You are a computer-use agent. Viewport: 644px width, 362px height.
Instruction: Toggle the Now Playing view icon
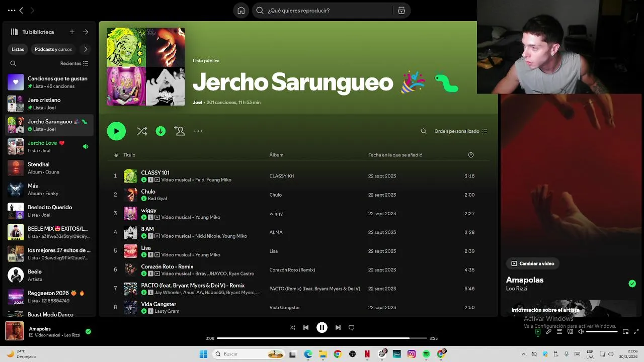pyautogui.click(x=538, y=332)
